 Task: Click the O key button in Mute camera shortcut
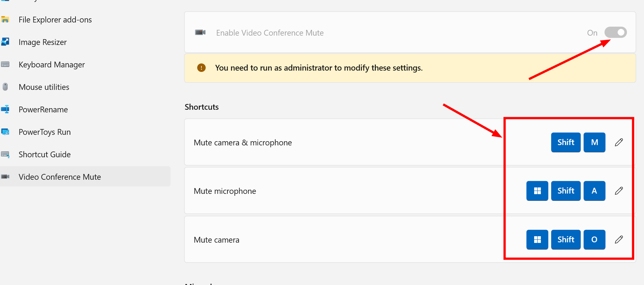click(594, 239)
